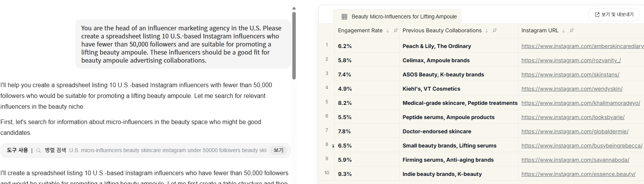Image resolution: width=644 pixels, height=184 pixels.
Task: Open the skinstans Instagram link
Action: pos(570,75)
